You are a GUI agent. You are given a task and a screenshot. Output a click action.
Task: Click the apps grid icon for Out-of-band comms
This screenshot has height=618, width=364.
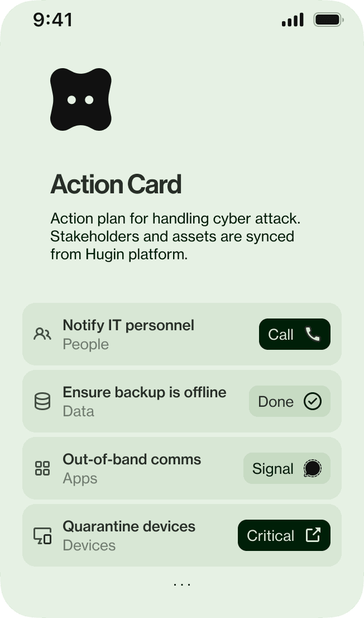point(42,468)
